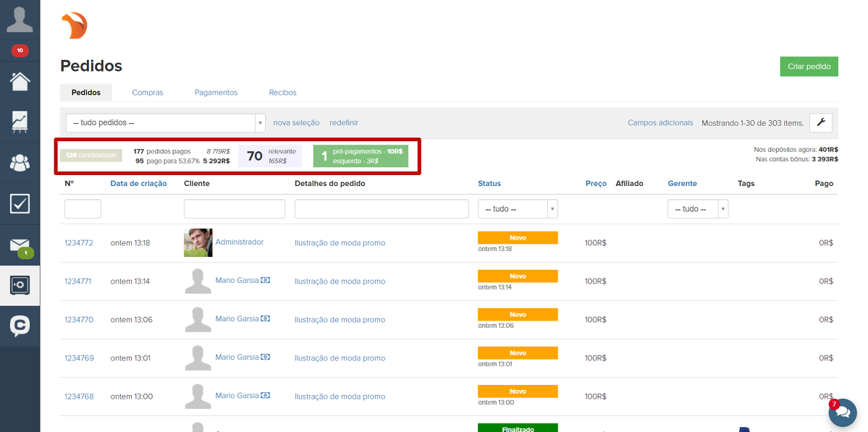The image size is (868, 432).
Task: Click the green pré-pagamentos summary box
Action: coord(361,156)
